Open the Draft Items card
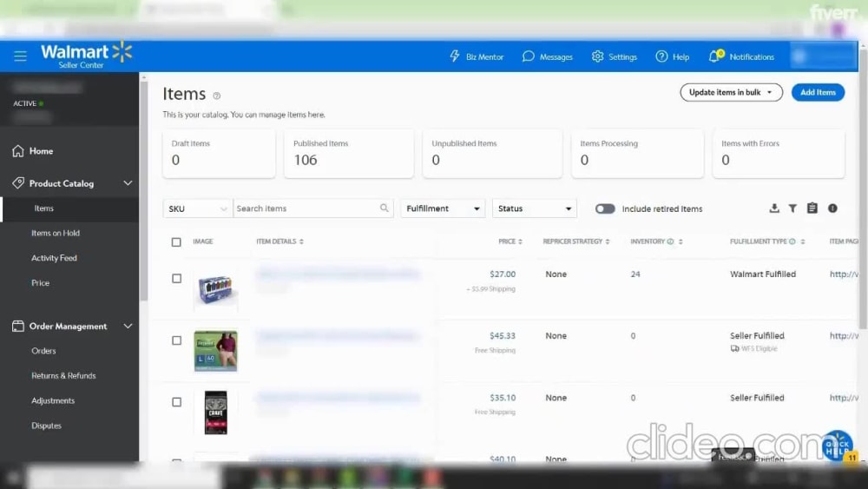This screenshot has width=868, height=489. pyautogui.click(x=219, y=154)
